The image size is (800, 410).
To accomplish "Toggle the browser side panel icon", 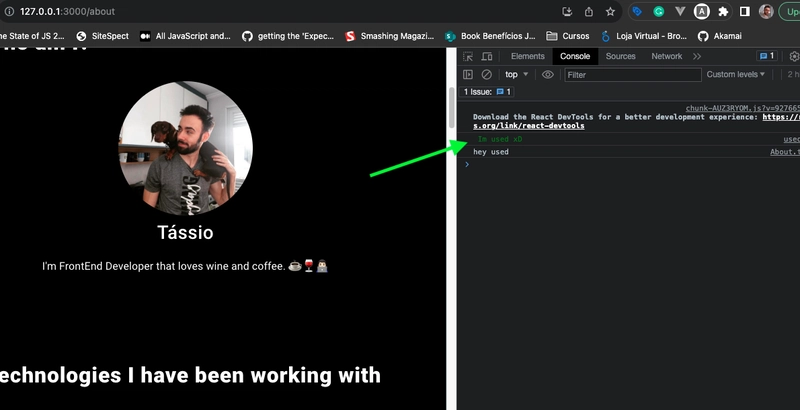I will 745,12.
